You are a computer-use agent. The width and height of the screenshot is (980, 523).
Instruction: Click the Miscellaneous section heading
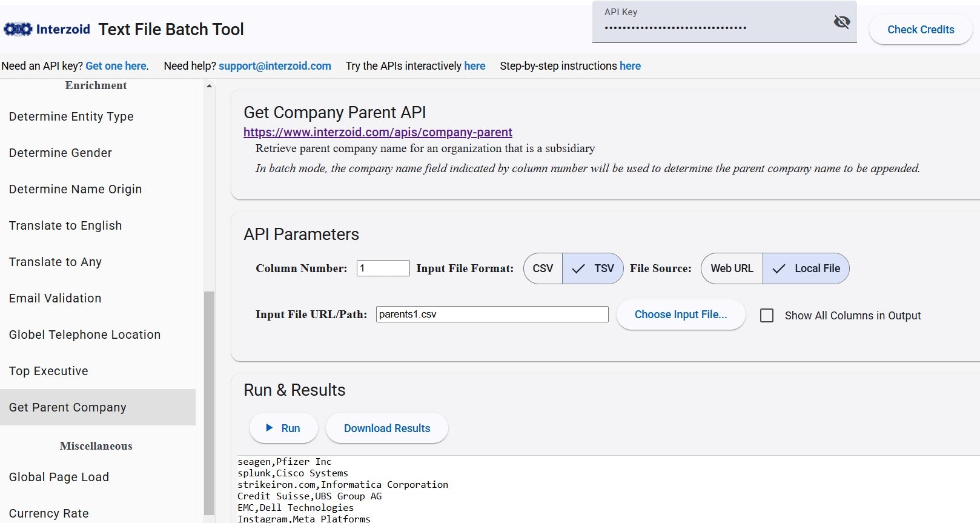coord(96,446)
